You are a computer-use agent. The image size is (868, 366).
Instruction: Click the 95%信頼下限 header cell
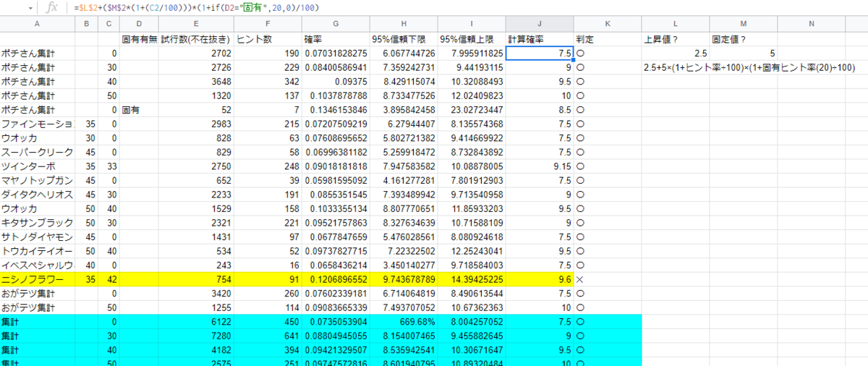tap(404, 39)
